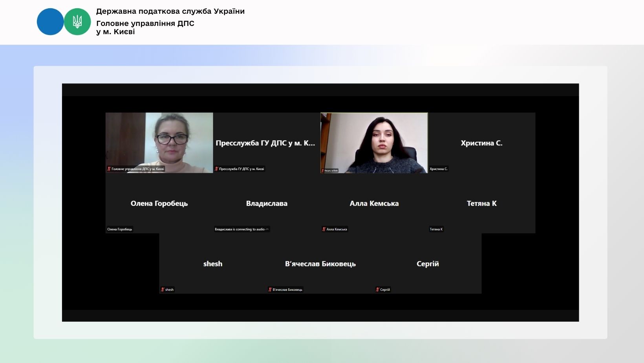
Task: Click muted mic icon beside В'ячеслав Биковець label
Action: click(x=270, y=290)
